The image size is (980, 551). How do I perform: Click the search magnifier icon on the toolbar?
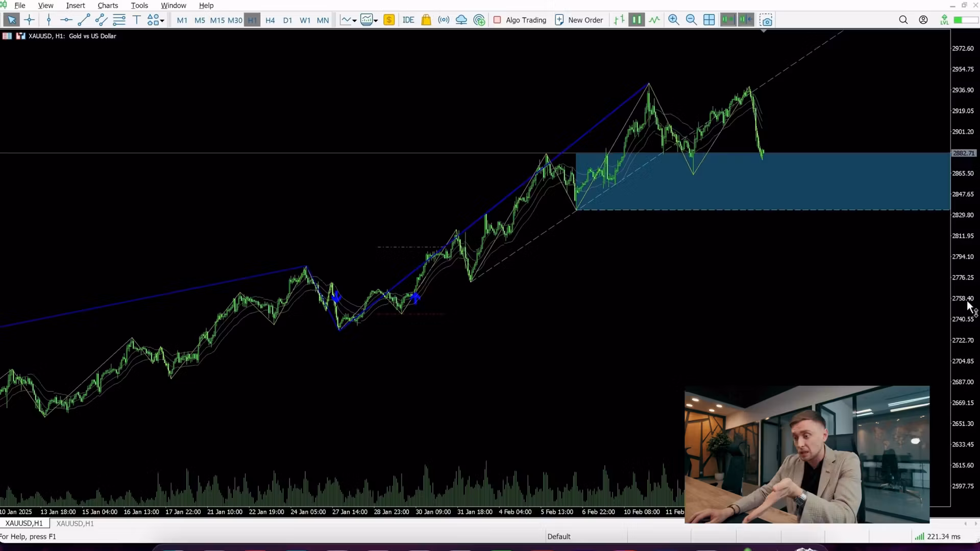pos(903,20)
